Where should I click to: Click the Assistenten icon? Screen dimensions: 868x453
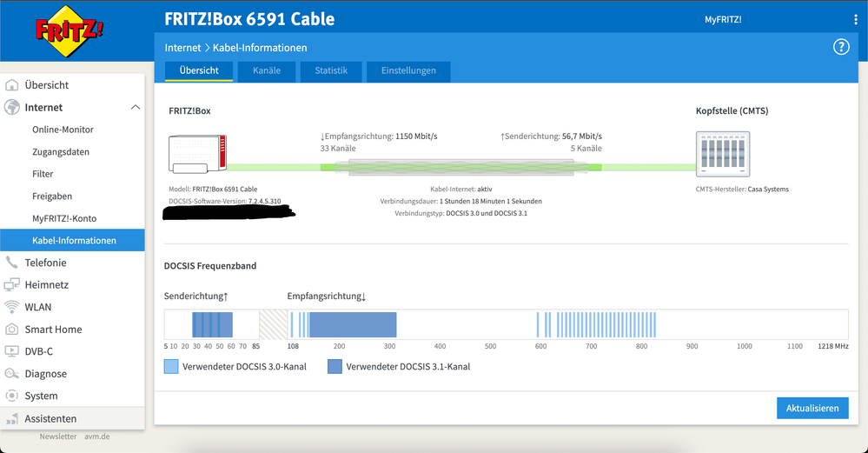click(11, 419)
